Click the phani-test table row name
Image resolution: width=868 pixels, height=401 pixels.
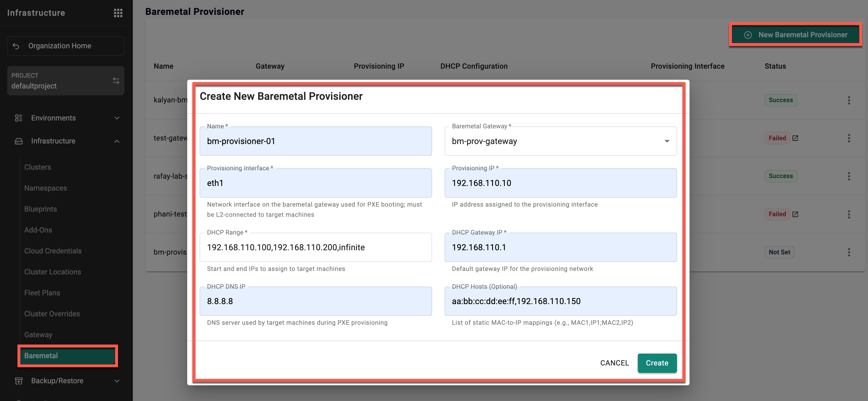pyautogui.click(x=171, y=214)
